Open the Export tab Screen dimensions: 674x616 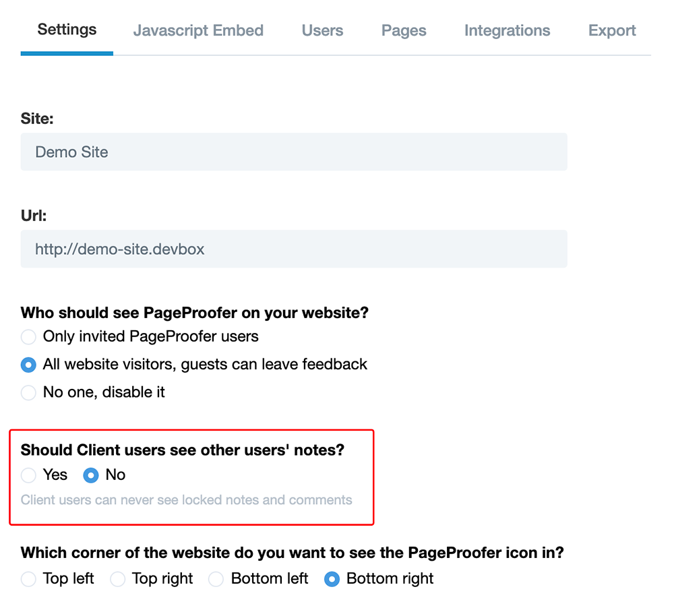[x=612, y=30]
